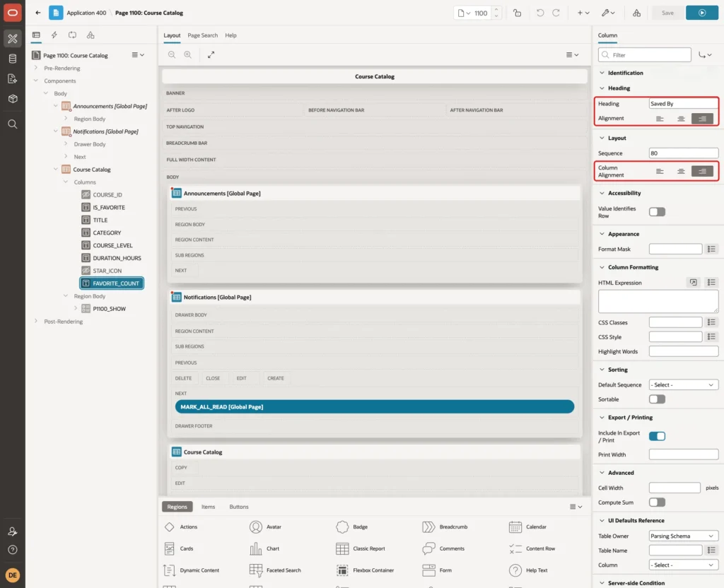This screenshot has width=724, height=588.
Task: Switch to the Dynamic Actions lightning tab
Action: click(54, 35)
